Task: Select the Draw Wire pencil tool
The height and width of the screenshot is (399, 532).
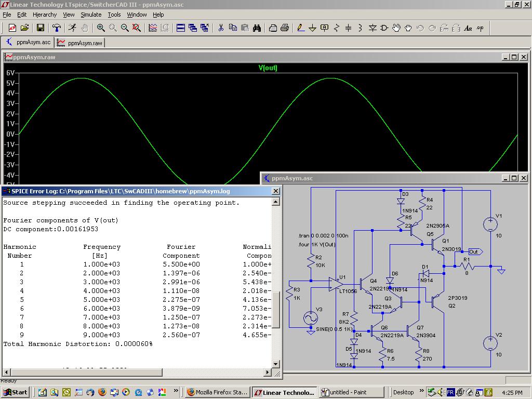Action: click(301, 28)
